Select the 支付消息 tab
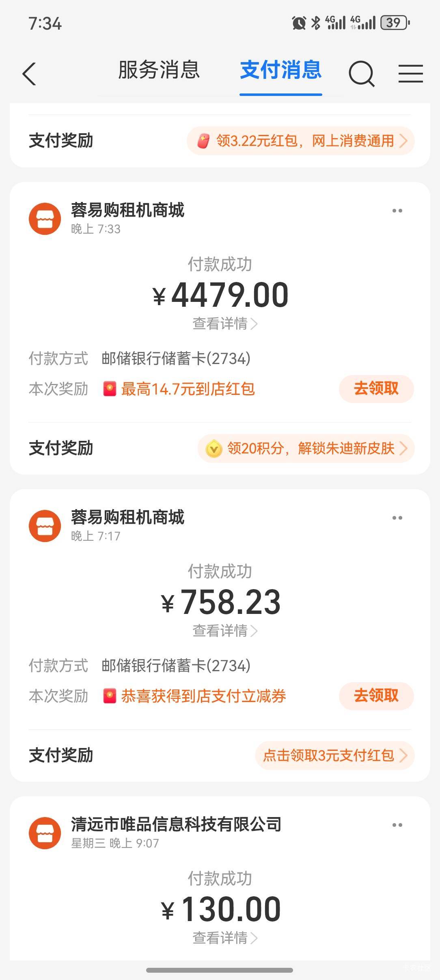Screen dimensions: 440x980 tap(280, 70)
